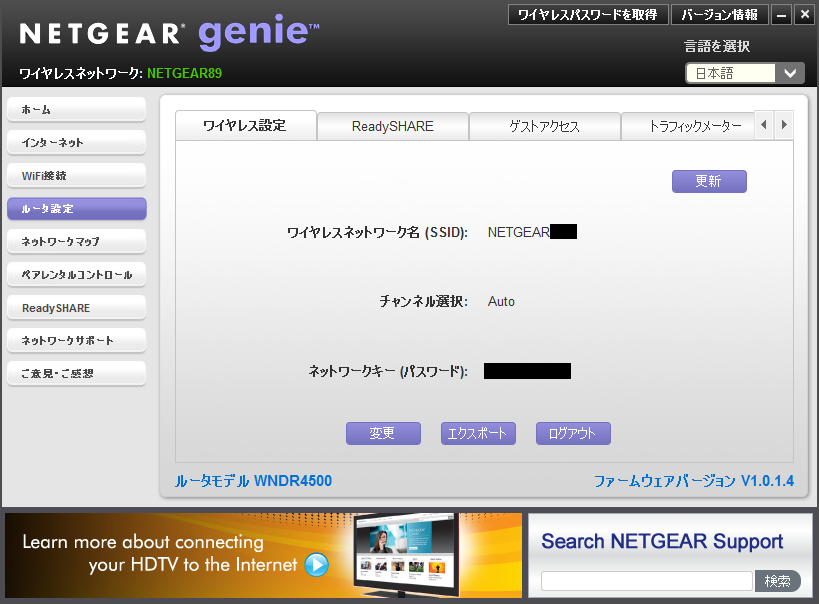Select ペアレンタルコントロール in the sidebar
The height and width of the screenshot is (604, 819).
tap(76, 274)
